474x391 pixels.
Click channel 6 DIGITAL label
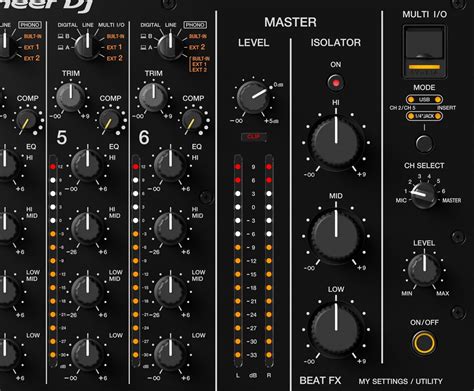pyautogui.click(x=150, y=25)
